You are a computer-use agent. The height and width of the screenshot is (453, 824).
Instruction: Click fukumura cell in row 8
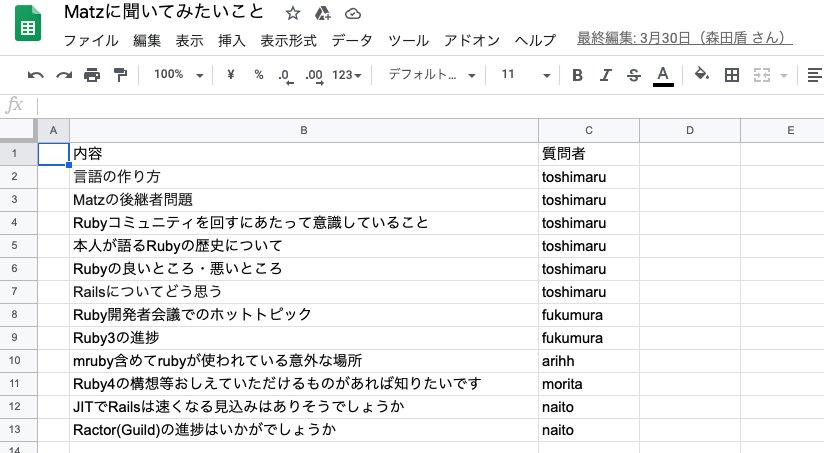click(589, 315)
